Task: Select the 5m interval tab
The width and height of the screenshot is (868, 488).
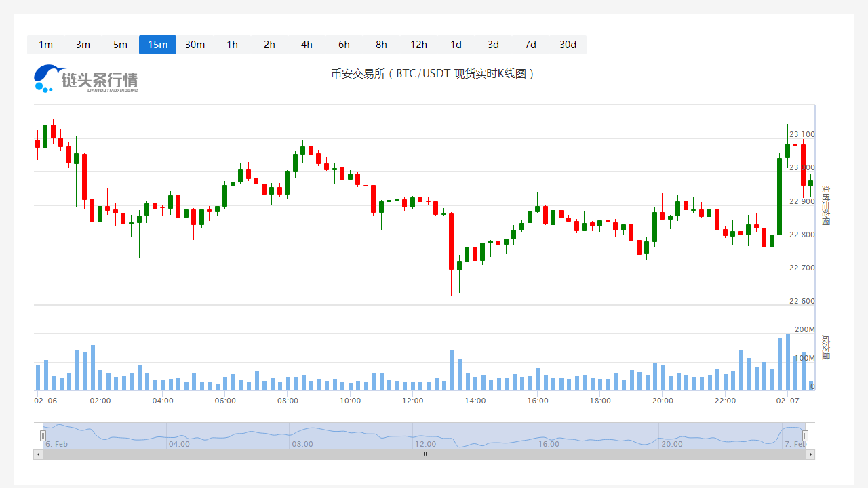Action: click(120, 45)
